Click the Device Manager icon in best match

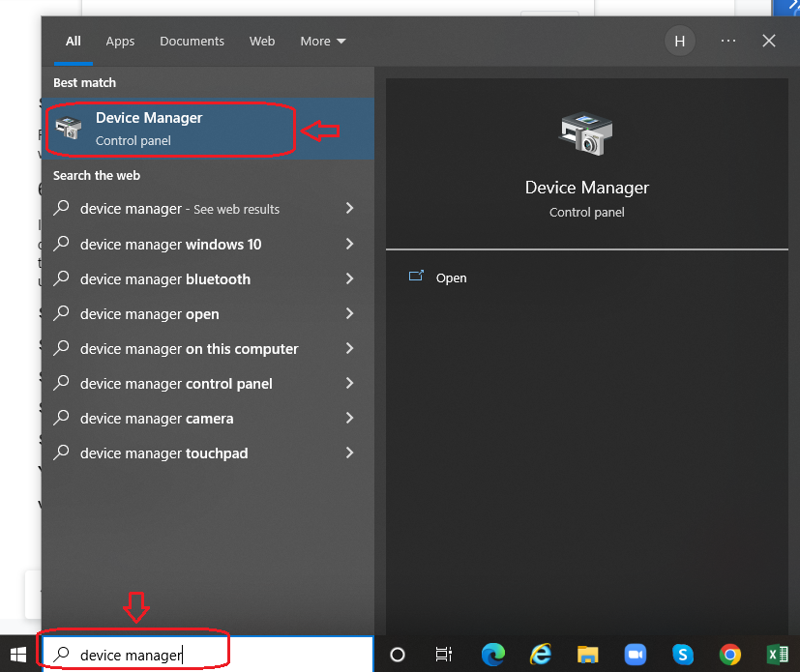69,128
